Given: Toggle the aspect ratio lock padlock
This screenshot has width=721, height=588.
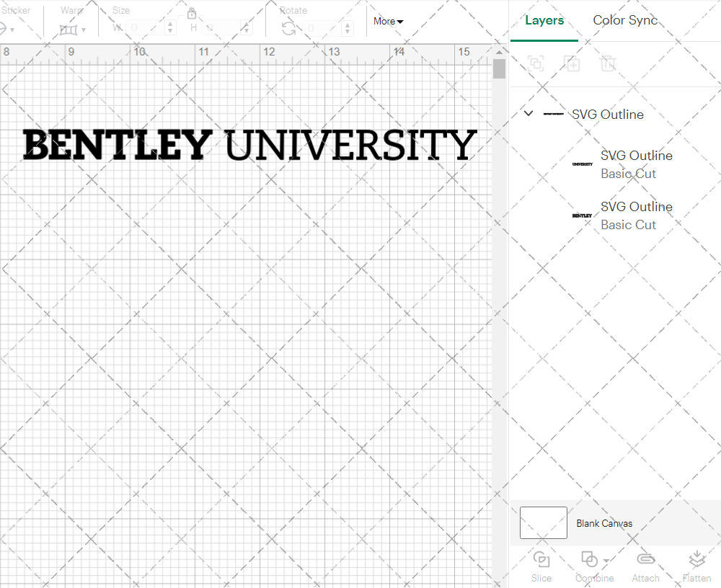Looking at the screenshot, I should pos(192,13).
